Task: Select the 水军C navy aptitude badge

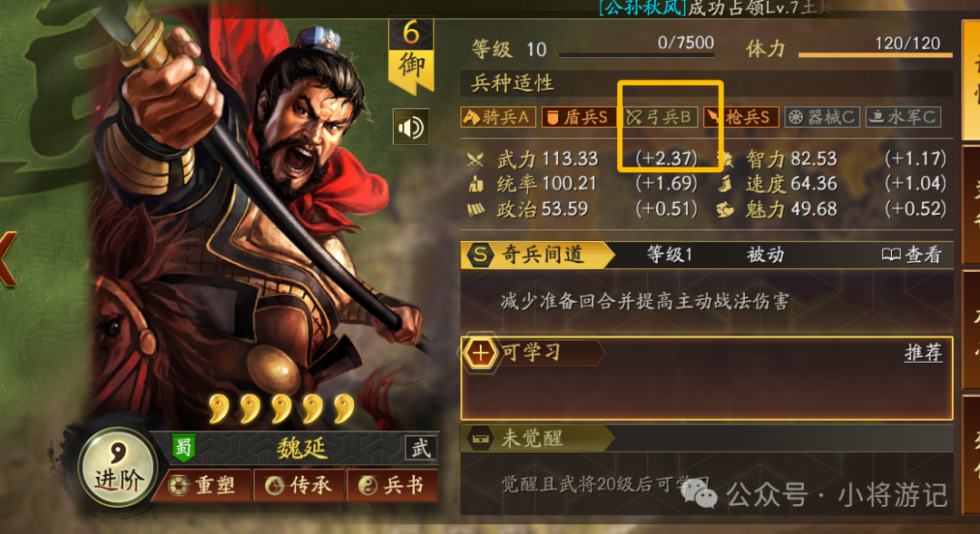Action: [903, 117]
